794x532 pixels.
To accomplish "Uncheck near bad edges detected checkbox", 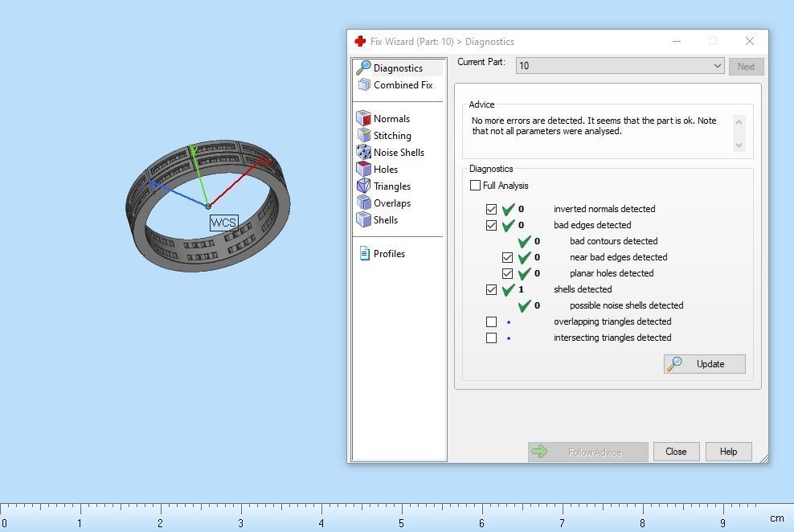I will 507,258.
